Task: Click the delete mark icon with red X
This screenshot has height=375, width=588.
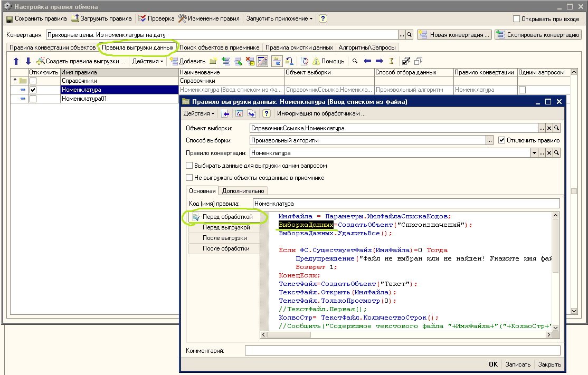Action: 250,61
